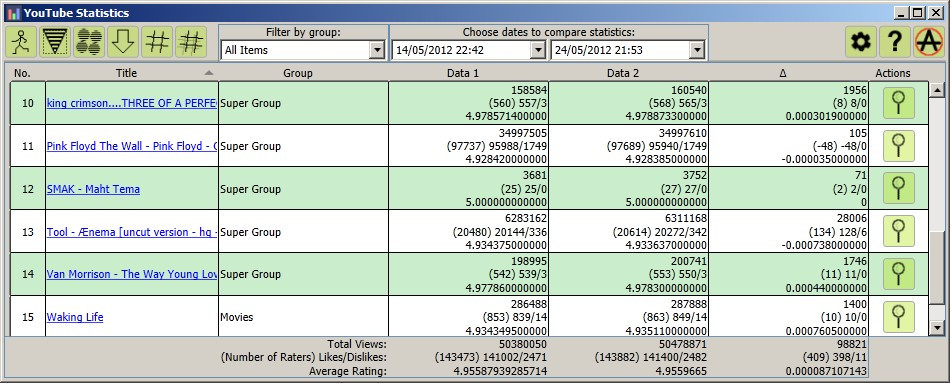Open the Waking Life link
The image size is (950, 383).
[x=75, y=317]
